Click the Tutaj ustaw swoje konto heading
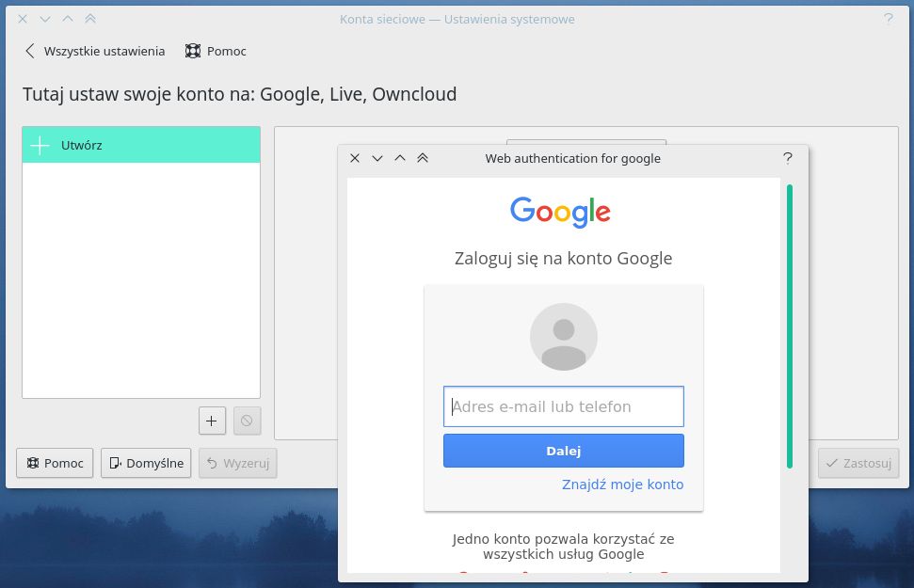The width and height of the screenshot is (914, 588). pyautogui.click(x=240, y=94)
